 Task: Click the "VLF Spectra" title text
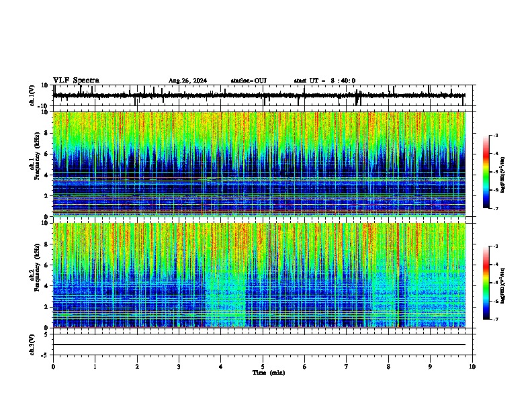(76, 81)
